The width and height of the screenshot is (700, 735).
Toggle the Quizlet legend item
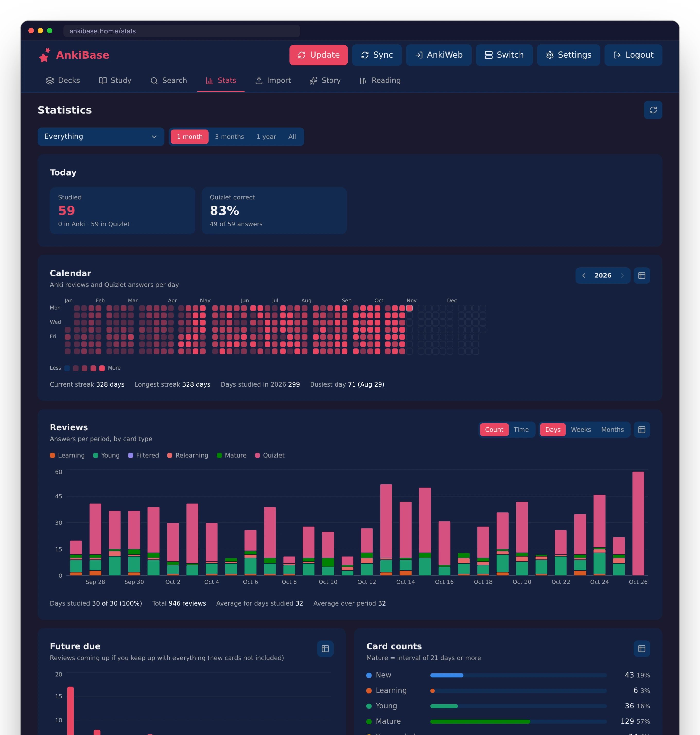pyautogui.click(x=269, y=455)
